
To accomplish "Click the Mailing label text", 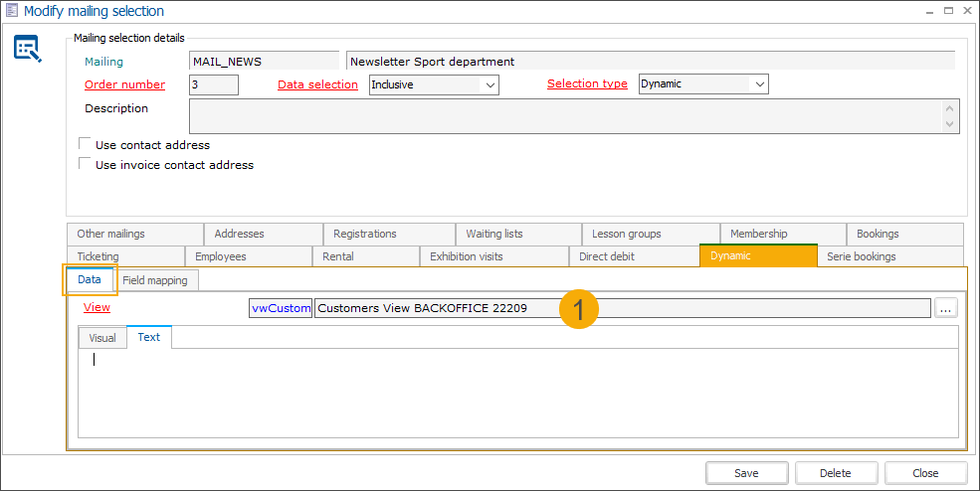I will coord(103,62).
